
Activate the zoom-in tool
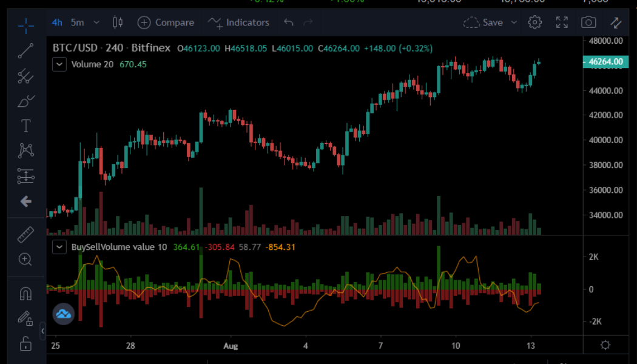pyautogui.click(x=25, y=259)
